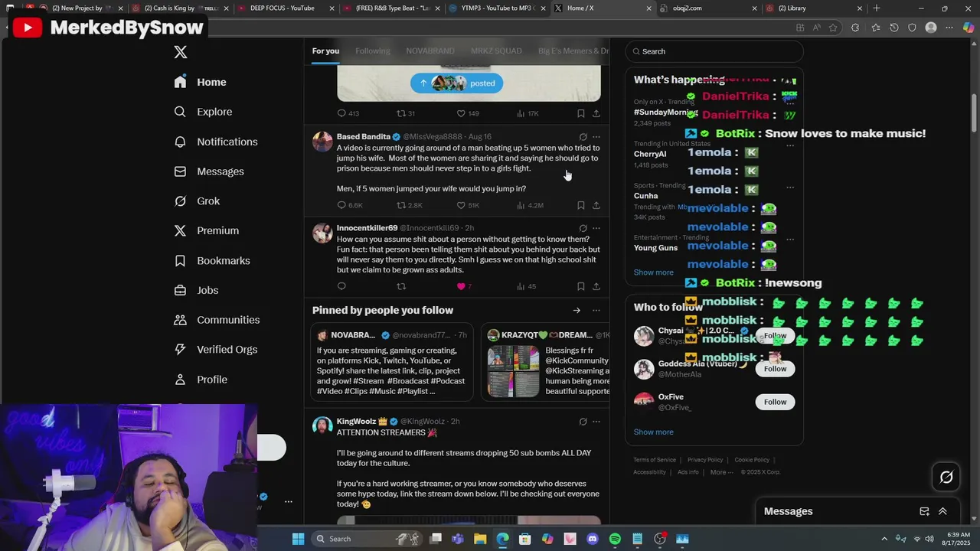Share Innocentkiller69's post
Screen dimensions: 980x551
596,286
